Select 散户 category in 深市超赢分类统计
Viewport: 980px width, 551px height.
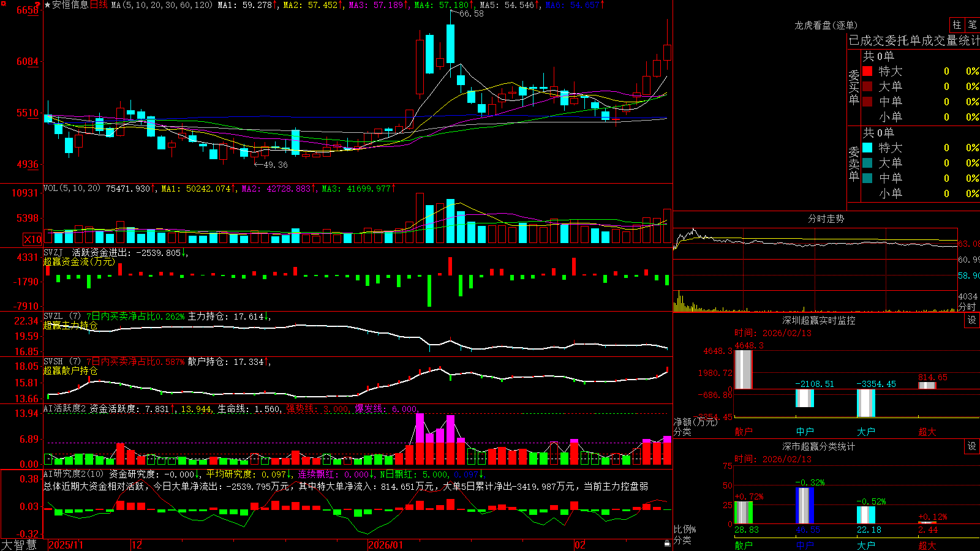(744, 545)
